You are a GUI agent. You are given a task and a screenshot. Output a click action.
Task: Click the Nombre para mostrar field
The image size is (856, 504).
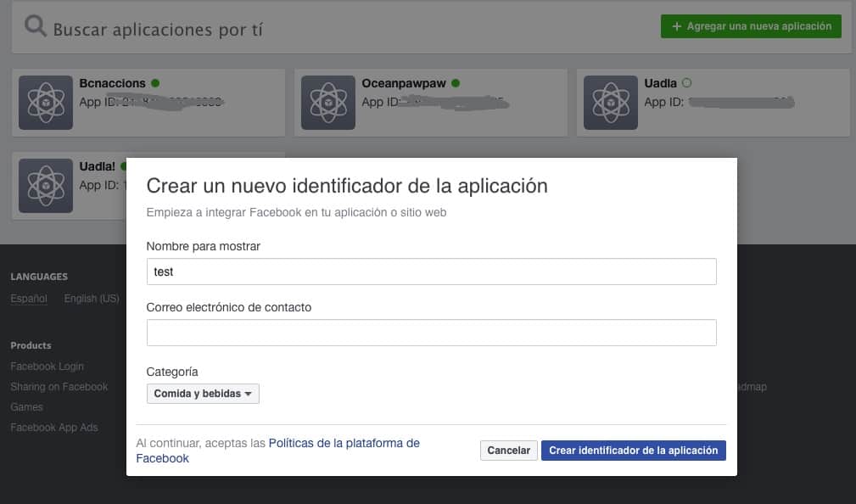[x=431, y=272]
